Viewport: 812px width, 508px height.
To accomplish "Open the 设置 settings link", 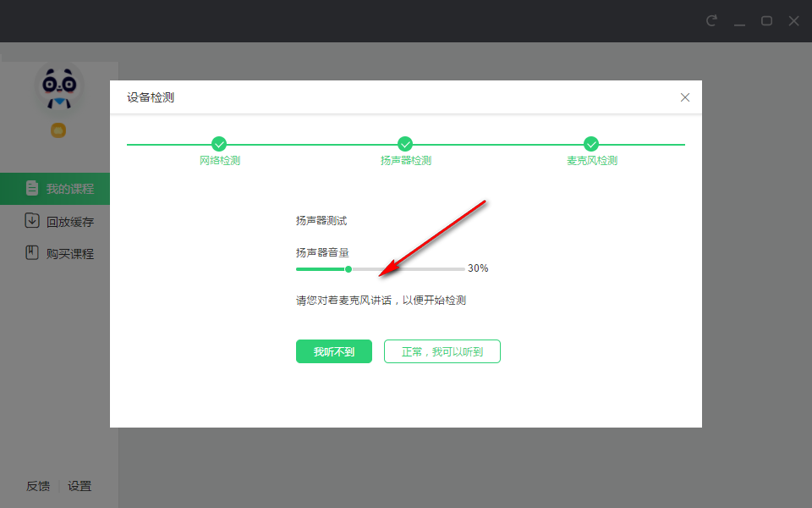I will (x=80, y=486).
